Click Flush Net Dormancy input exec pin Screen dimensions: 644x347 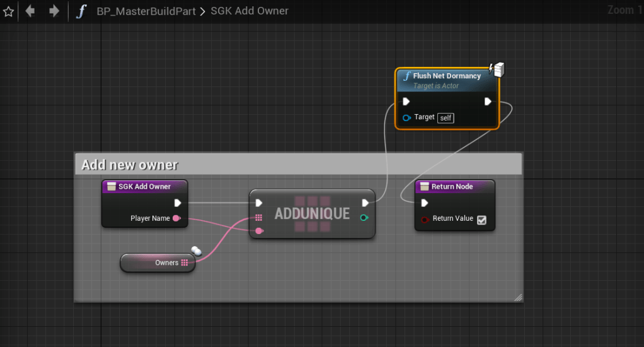point(406,102)
